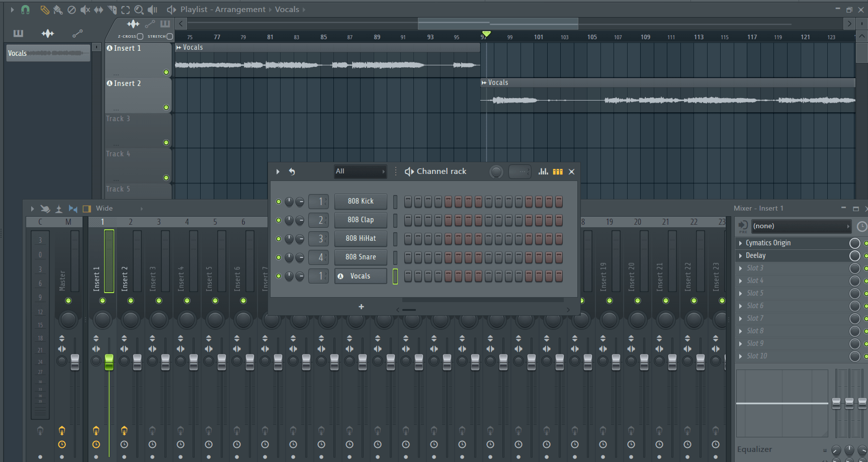Select the Draw (pencil) tool
The image size is (868, 462).
[45, 10]
